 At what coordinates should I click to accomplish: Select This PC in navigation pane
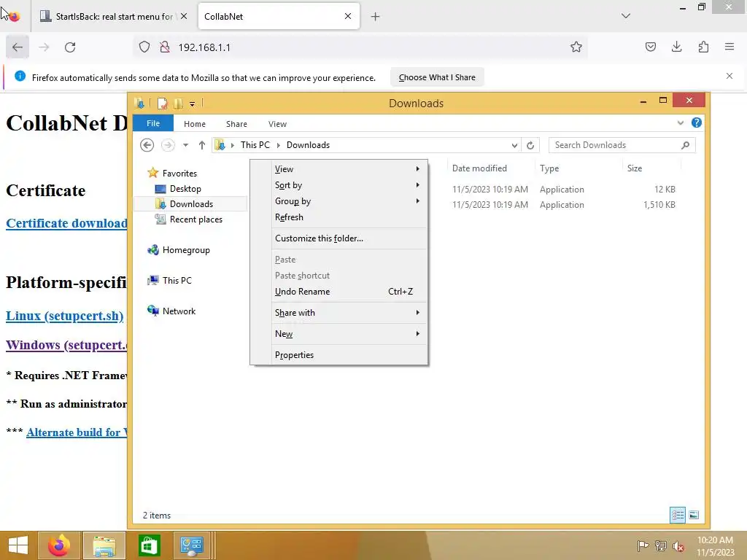click(x=177, y=281)
